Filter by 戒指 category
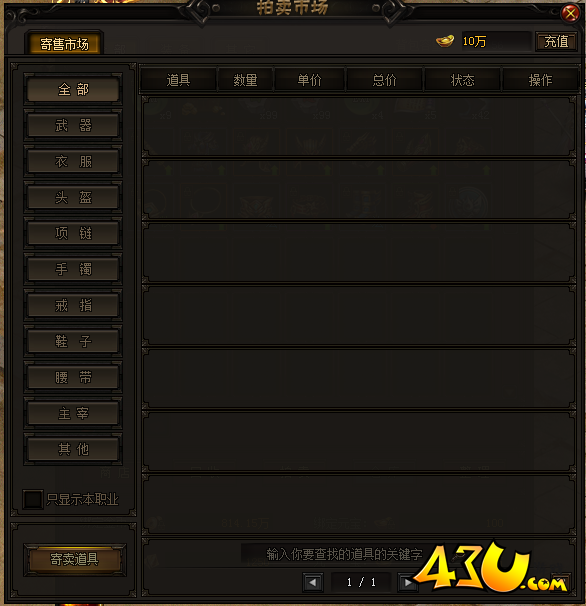The width and height of the screenshot is (586, 606). point(73,305)
